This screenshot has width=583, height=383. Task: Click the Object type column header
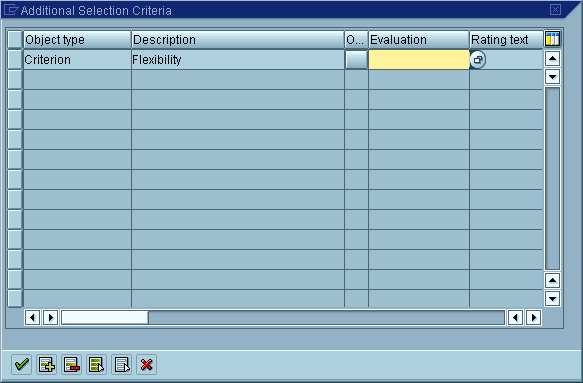(x=77, y=39)
